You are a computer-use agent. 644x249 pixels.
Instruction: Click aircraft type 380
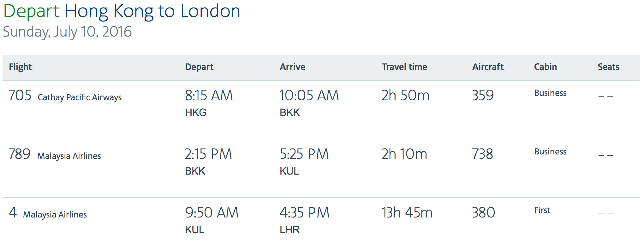pyautogui.click(x=483, y=212)
